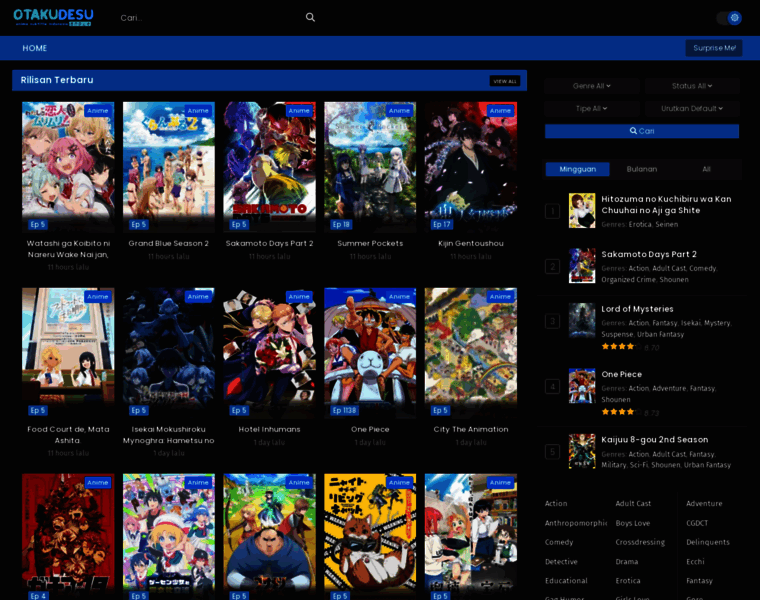The width and height of the screenshot is (760, 600).
Task: Click Ep 18 badge on Summer Pockets
Action: pos(341,224)
